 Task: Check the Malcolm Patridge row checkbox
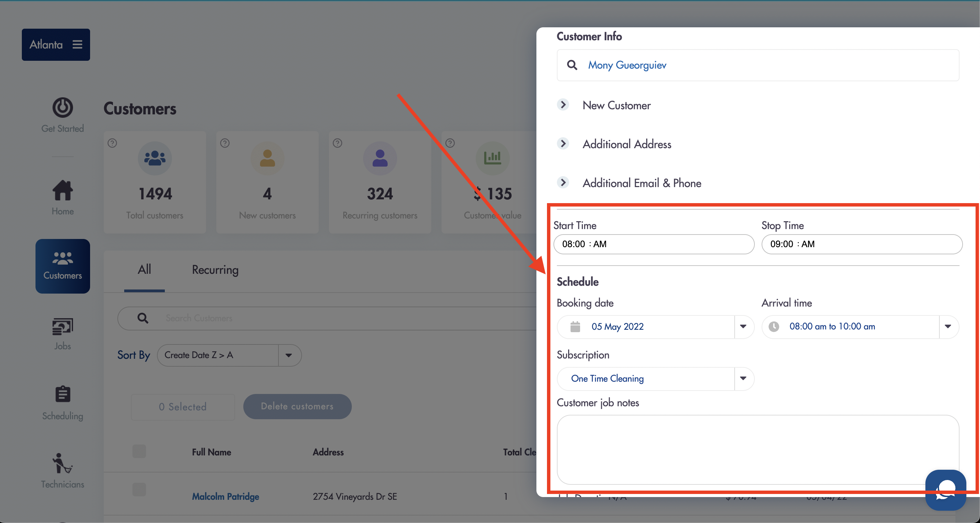[139, 490]
